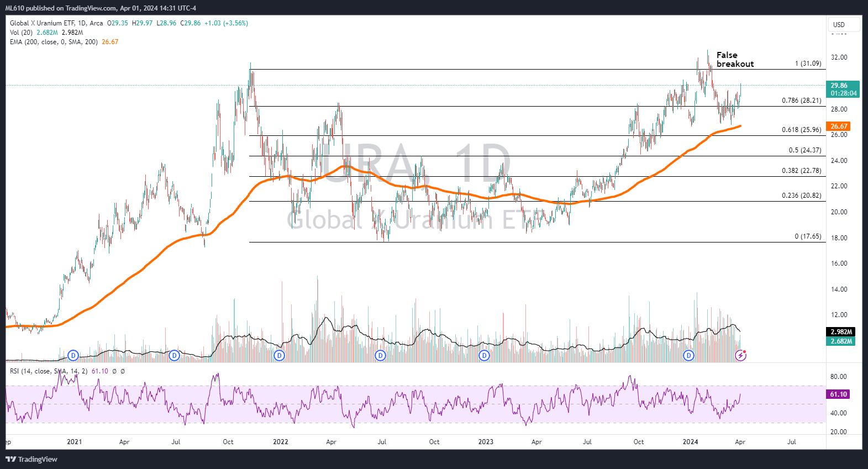Click the 18.00 price axis label
Image resolution: width=868 pixels, height=469 pixels.
[839, 238]
